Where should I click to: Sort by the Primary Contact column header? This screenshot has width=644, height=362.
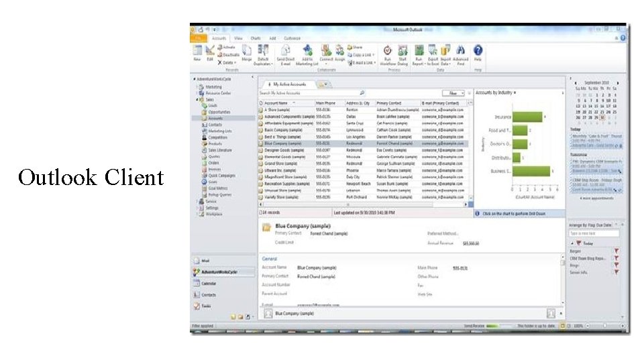pyautogui.click(x=398, y=103)
